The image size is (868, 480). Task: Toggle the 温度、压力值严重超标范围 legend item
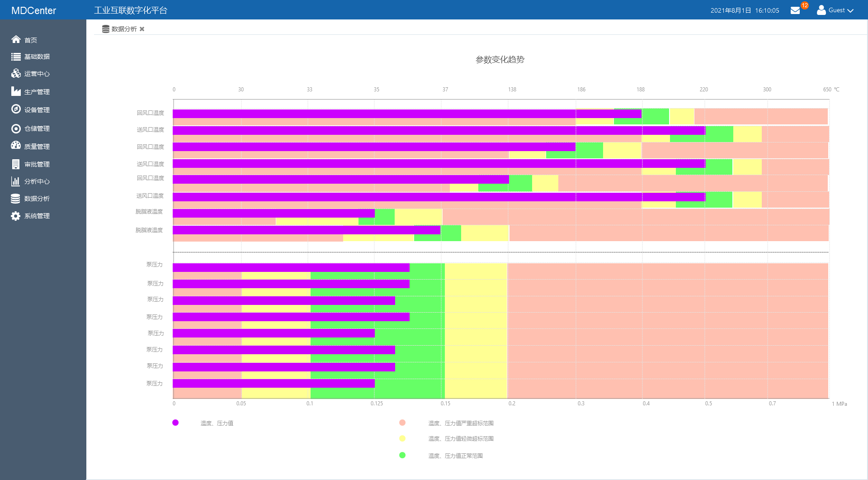coord(461,423)
